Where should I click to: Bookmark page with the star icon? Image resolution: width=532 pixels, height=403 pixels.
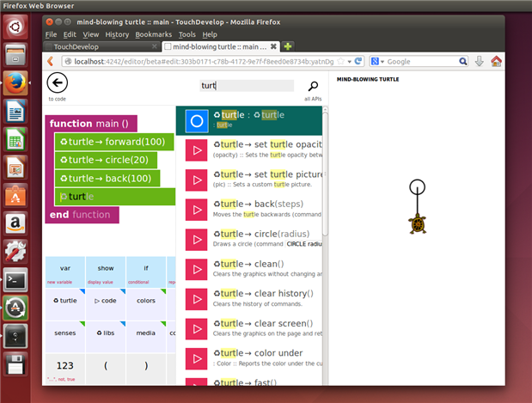pos(340,61)
